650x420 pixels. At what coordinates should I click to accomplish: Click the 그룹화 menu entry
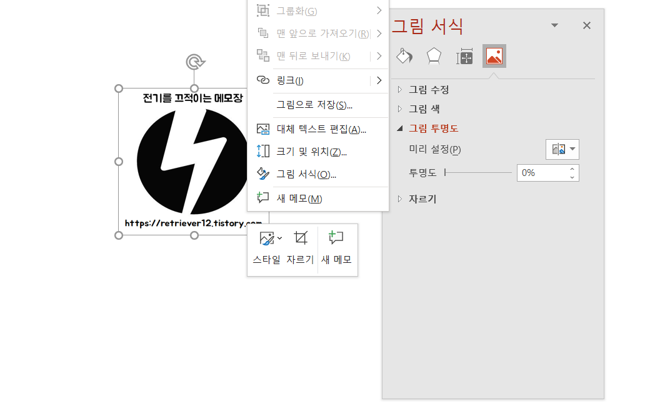(x=318, y=11)
